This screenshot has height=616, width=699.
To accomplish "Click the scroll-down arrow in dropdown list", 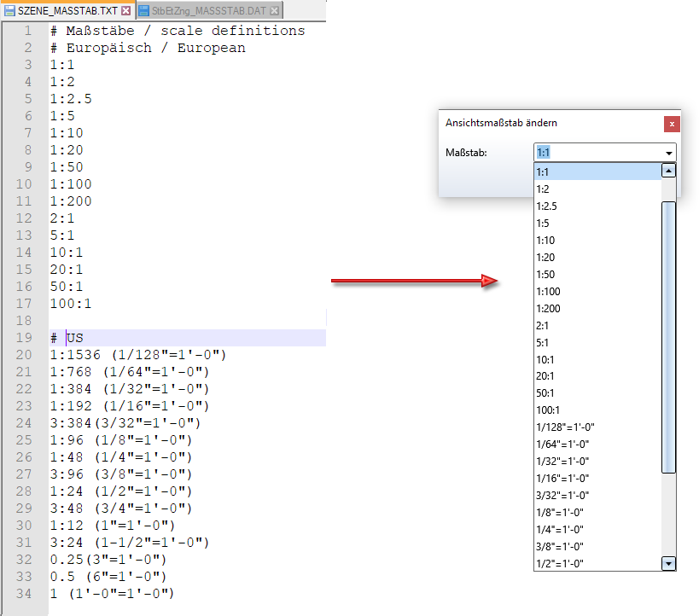I will 668,563.
